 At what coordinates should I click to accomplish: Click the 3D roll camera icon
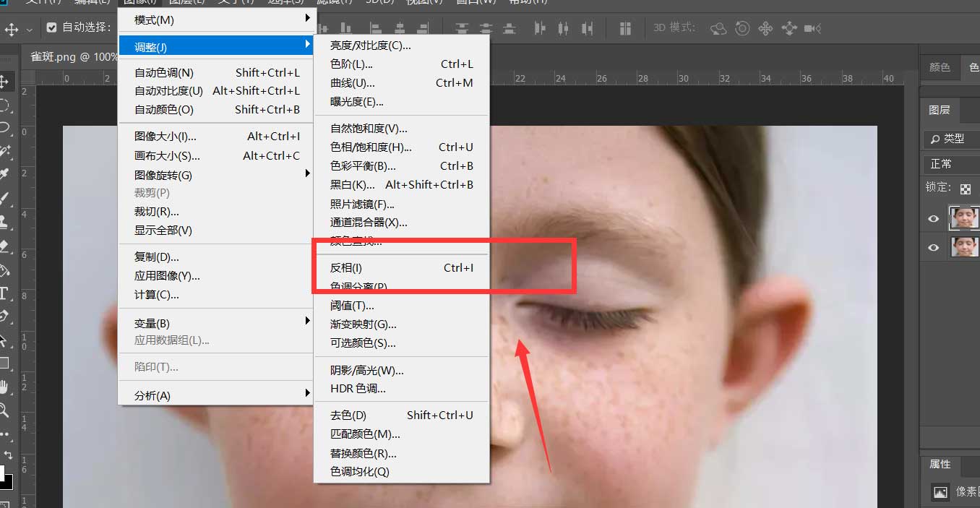[742, 28]
